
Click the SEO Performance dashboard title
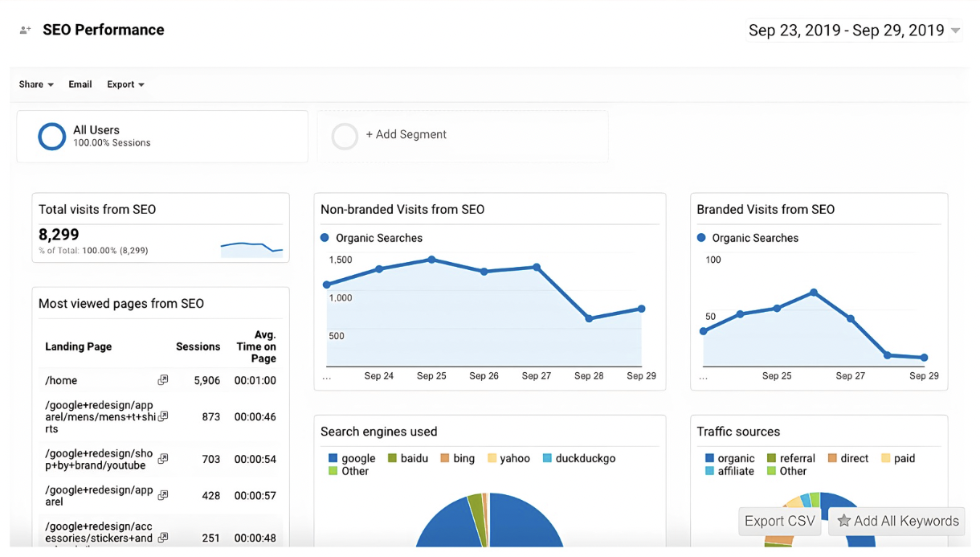click(x=104, y=30)
